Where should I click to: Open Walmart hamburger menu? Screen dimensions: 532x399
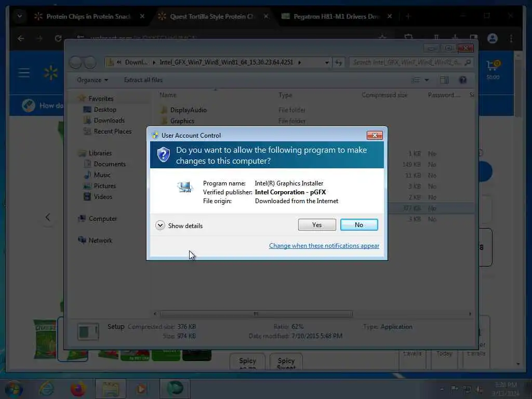click(x=24, y=73)
